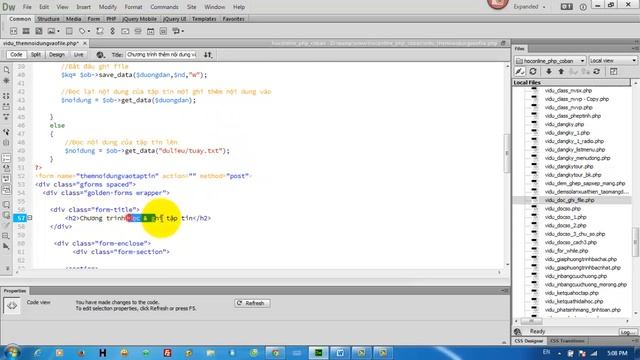The image size is (640, 360).
Task: Switch to the PHP insert tab
Action: click(111, 19)
